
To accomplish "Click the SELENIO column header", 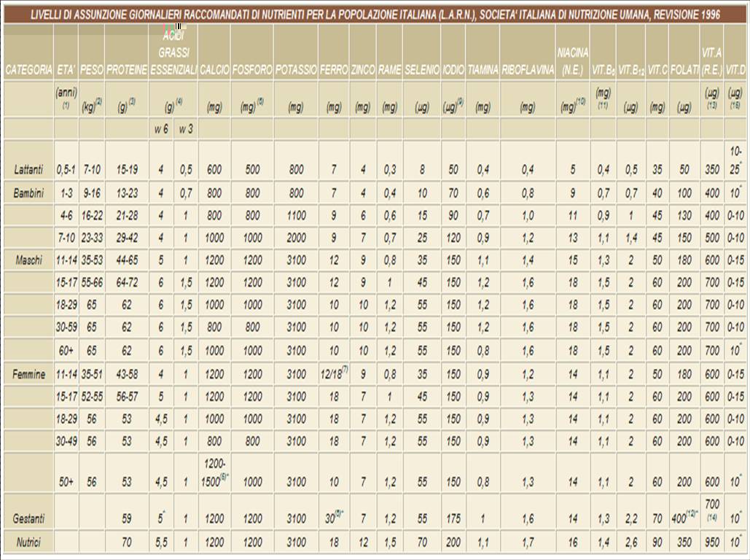I will (422, 70).
